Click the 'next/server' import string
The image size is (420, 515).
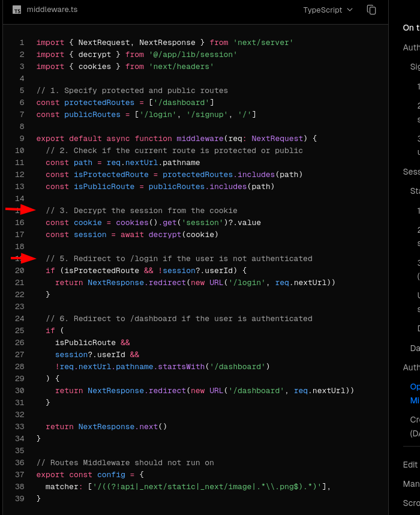pos(263,43)
